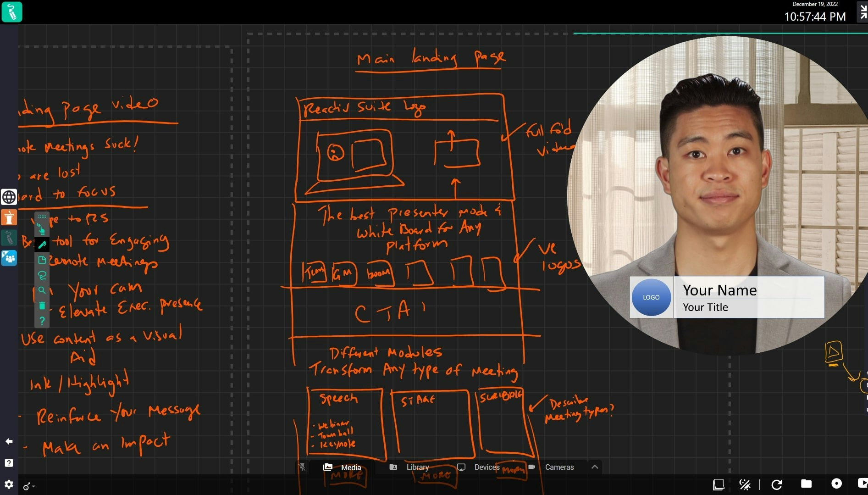Expand the bottom panel with the chevron
Viewport: 868px width, 495px height.
[x=595, y=467]
